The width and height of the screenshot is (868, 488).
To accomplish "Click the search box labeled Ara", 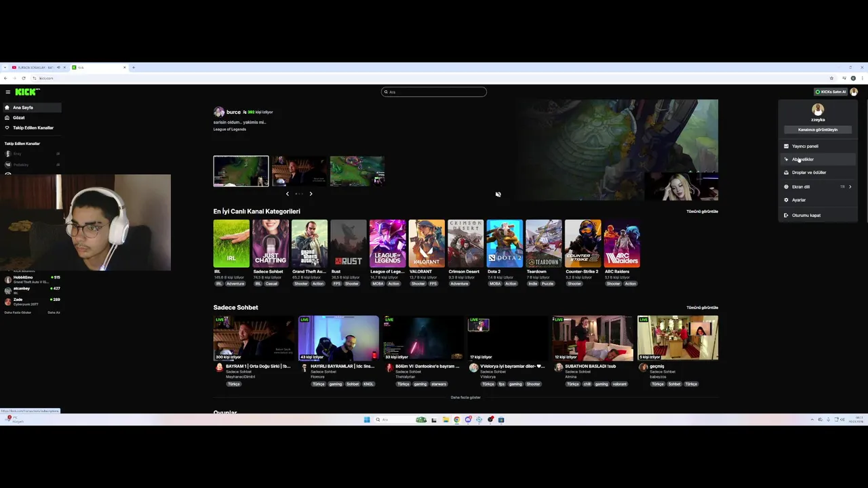I will [x=434, y=91].
